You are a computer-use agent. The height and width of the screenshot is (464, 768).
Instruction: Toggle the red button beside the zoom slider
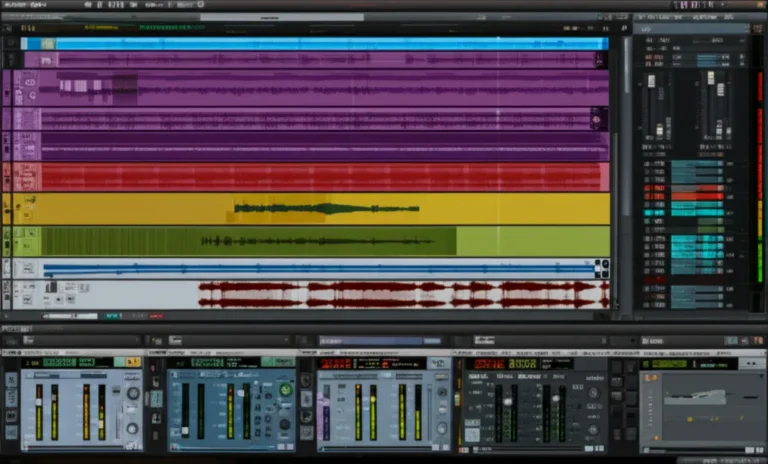pos(156,316)
